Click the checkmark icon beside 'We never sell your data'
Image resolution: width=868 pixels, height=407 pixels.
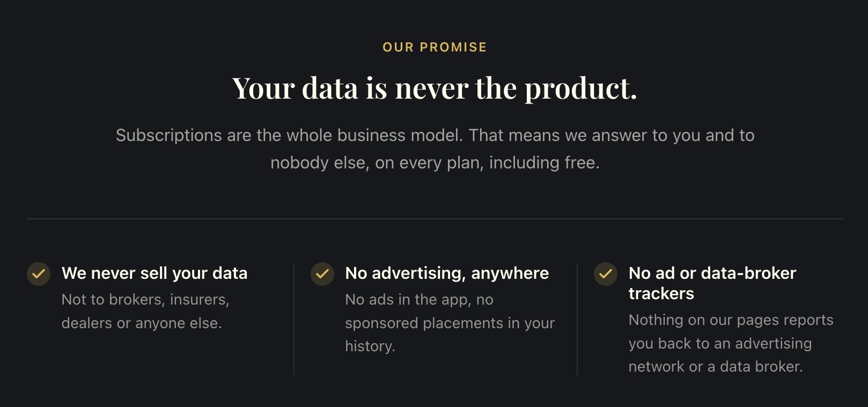(x=39, y=274)
